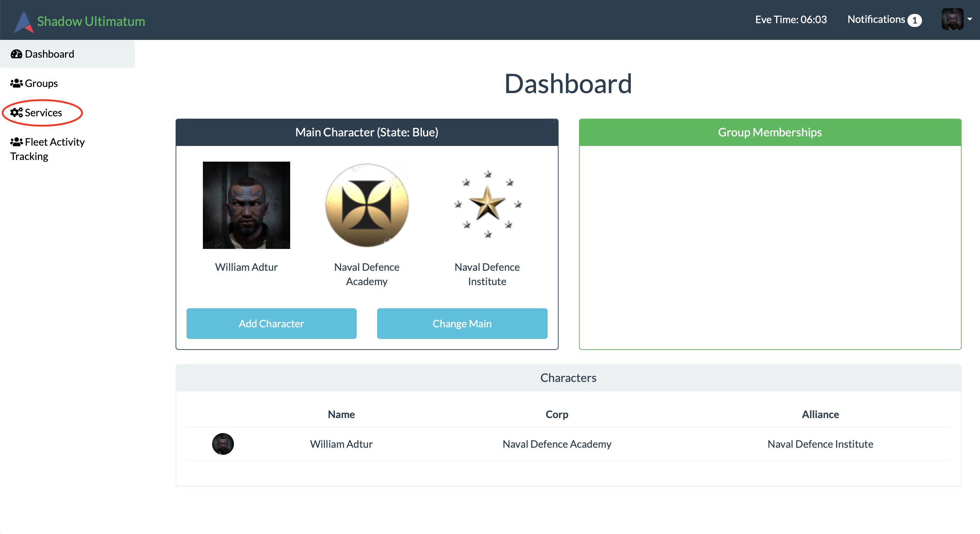Click William Adtur main character portrait
Screen dimensions: 980x534
pyautogui.click(x=246, y=205)
